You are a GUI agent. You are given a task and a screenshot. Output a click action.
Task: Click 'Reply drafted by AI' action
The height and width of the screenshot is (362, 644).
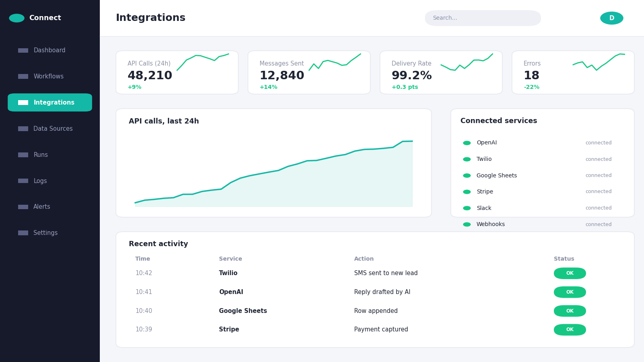[x=382, y=292]
